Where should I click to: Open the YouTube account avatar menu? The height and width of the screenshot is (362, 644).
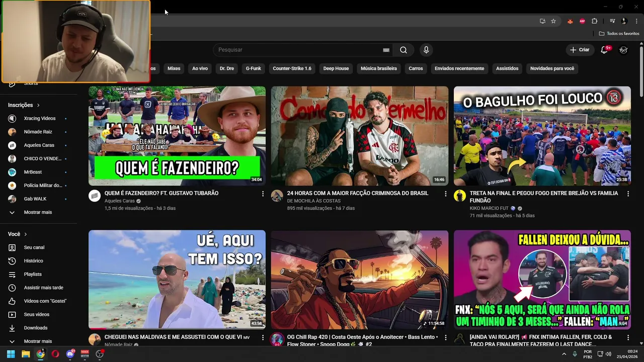tap(623, 50)
